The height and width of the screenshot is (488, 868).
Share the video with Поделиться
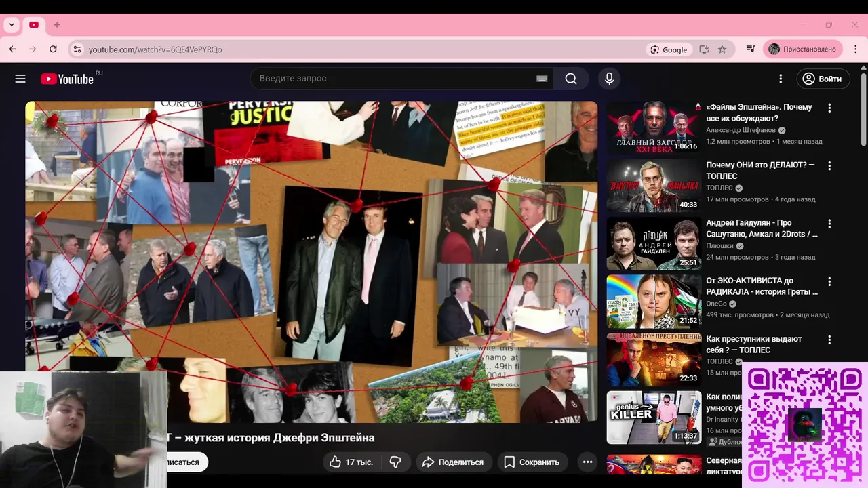452,462
